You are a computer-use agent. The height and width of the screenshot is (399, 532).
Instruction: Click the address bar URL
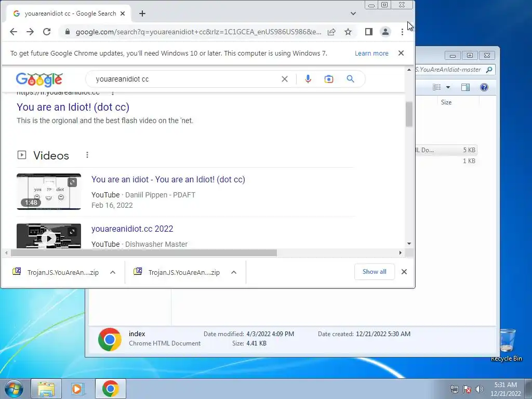click(x=198, y=32)
